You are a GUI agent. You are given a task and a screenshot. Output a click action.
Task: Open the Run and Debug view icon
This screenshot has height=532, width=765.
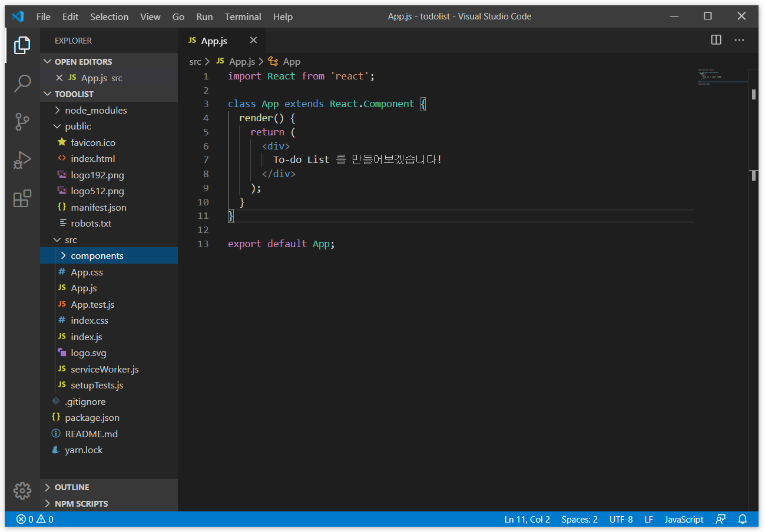tap(22, 160)
